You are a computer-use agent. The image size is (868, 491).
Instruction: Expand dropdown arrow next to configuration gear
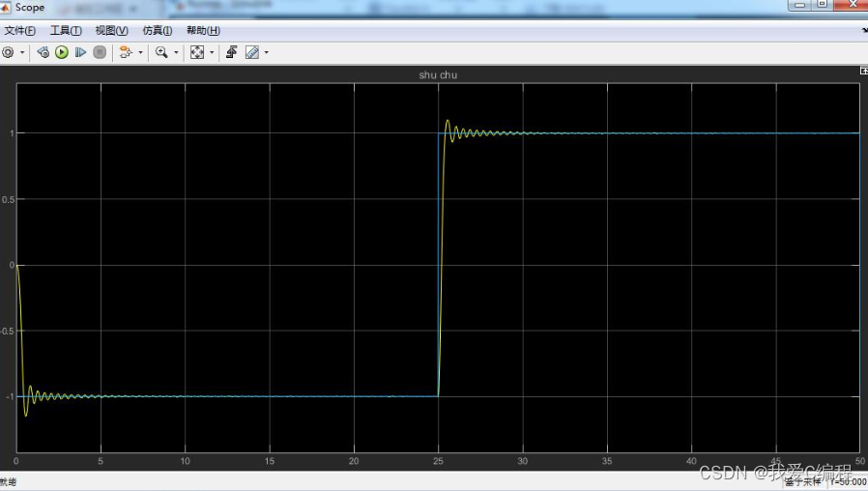point(21,52)
